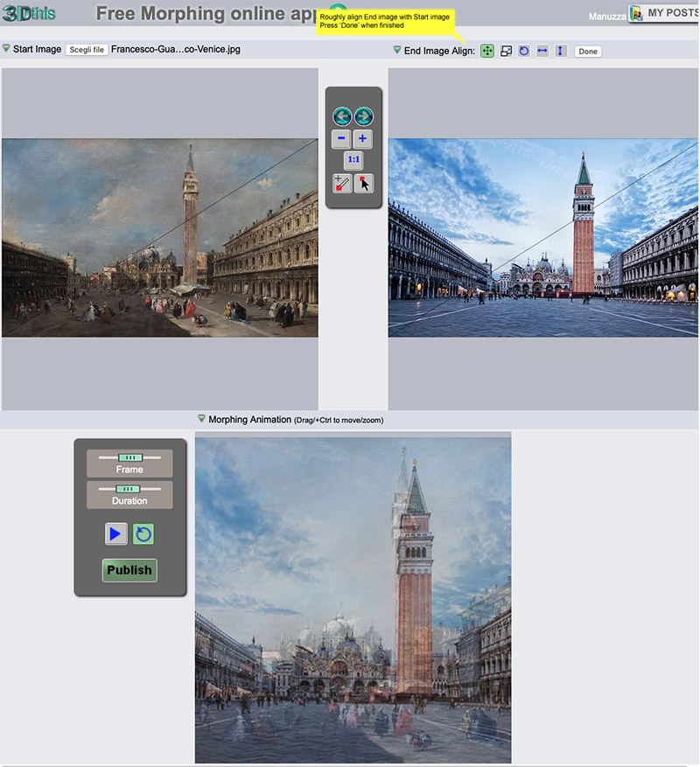Select the scale alignment tool icon

(x=506, y=51)
